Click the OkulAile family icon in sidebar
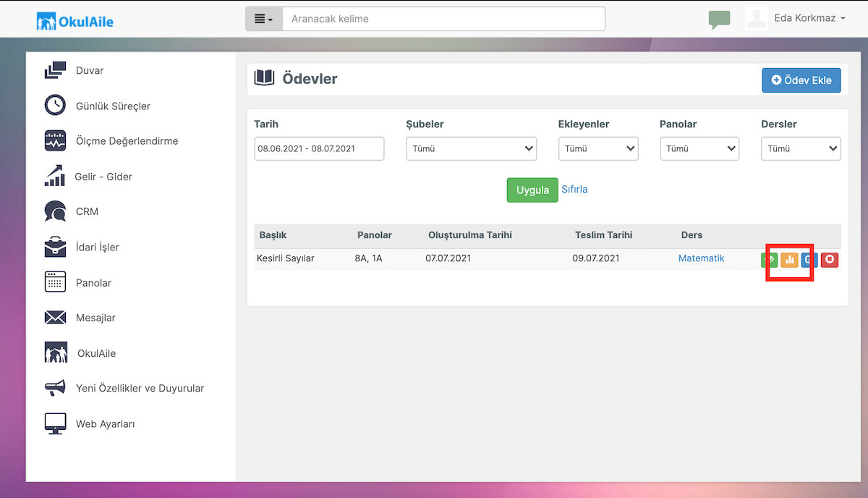Viewport: 868px width, 498px height. [56, 353]
